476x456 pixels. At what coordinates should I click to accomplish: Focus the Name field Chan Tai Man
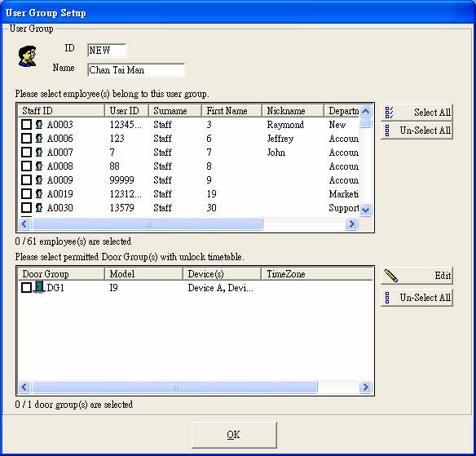click(135, 70)
